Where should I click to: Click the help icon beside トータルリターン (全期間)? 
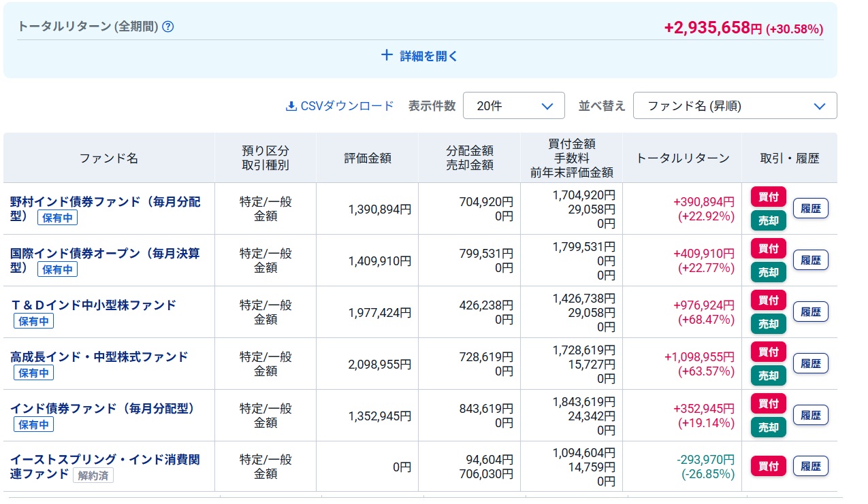[168, 27]
